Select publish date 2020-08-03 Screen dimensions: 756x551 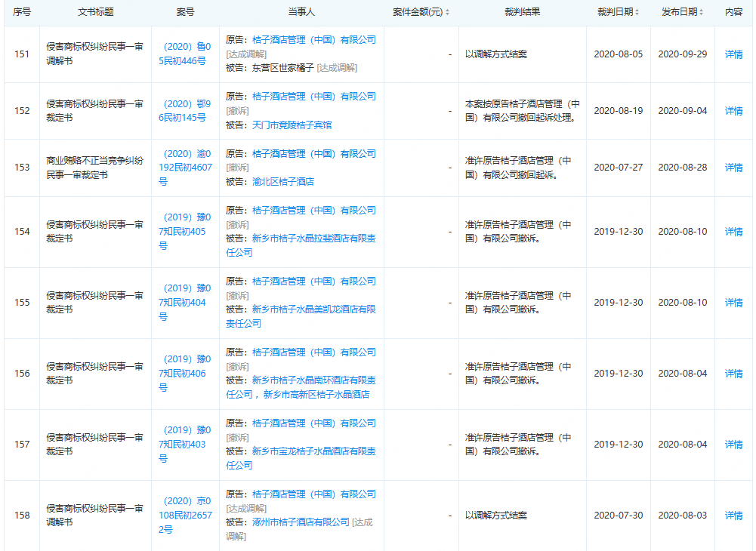tap(683, 516)
